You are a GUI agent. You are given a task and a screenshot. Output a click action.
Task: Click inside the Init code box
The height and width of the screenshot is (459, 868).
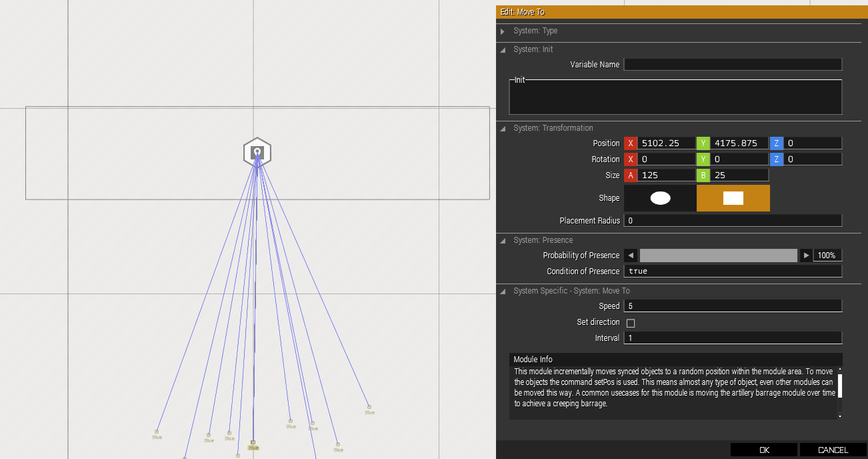click(675, 97)
